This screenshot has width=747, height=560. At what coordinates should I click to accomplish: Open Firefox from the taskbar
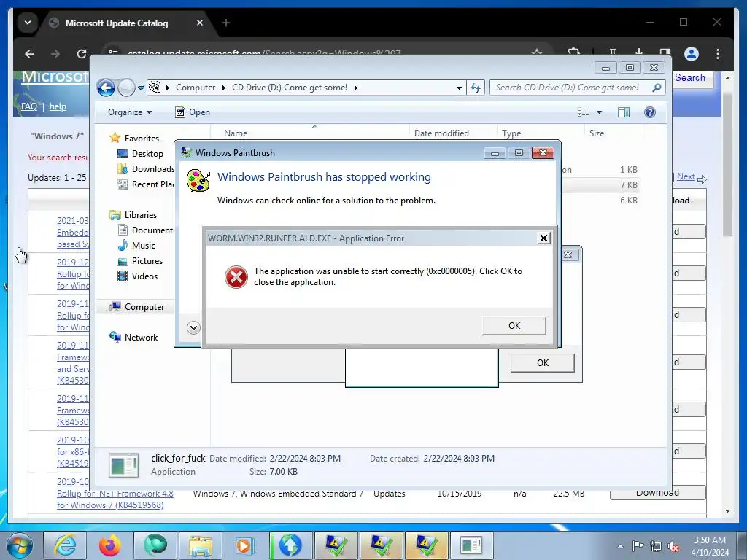point(109,545)
